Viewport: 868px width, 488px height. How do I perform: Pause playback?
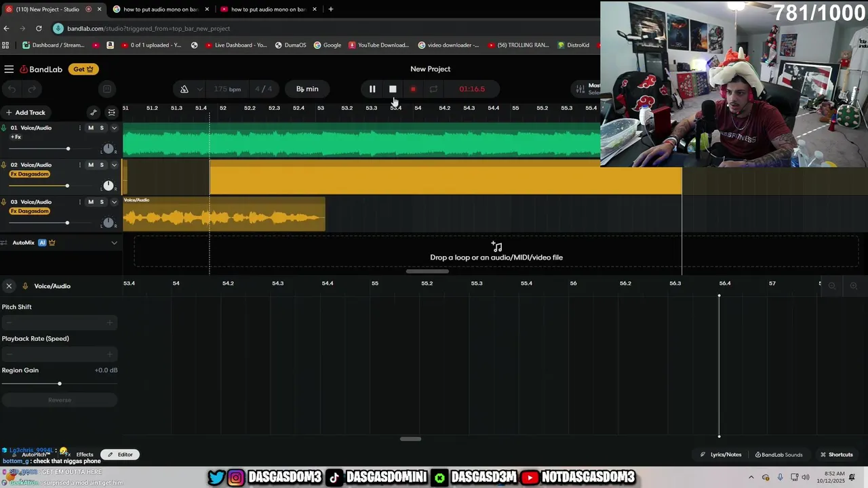click(372, 89)
